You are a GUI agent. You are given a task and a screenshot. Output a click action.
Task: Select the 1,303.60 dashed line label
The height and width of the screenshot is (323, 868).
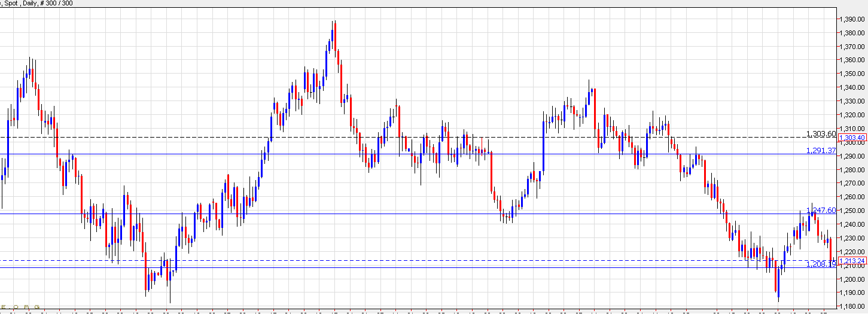821,133
